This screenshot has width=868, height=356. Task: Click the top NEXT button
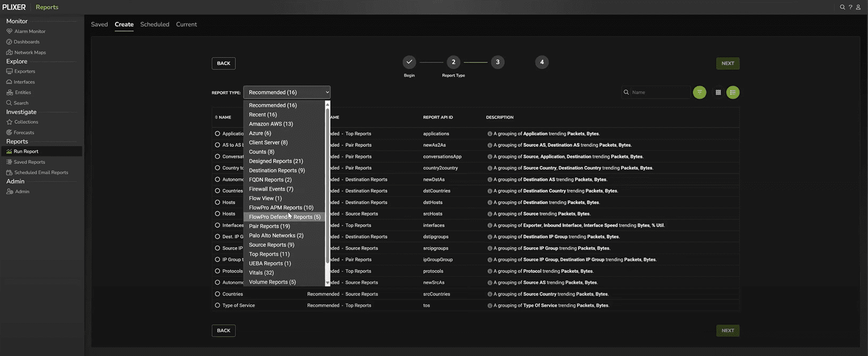click(727, 63)
